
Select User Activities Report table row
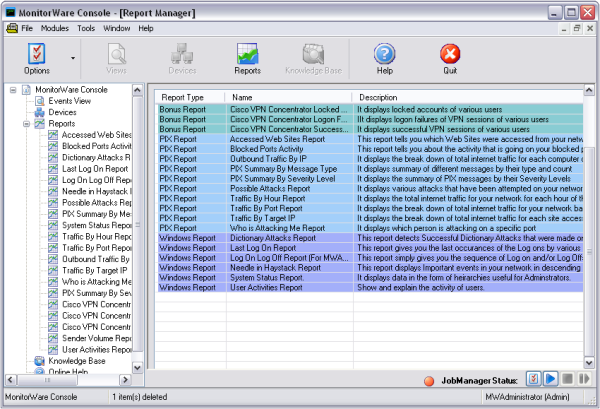tap(370, 287)
